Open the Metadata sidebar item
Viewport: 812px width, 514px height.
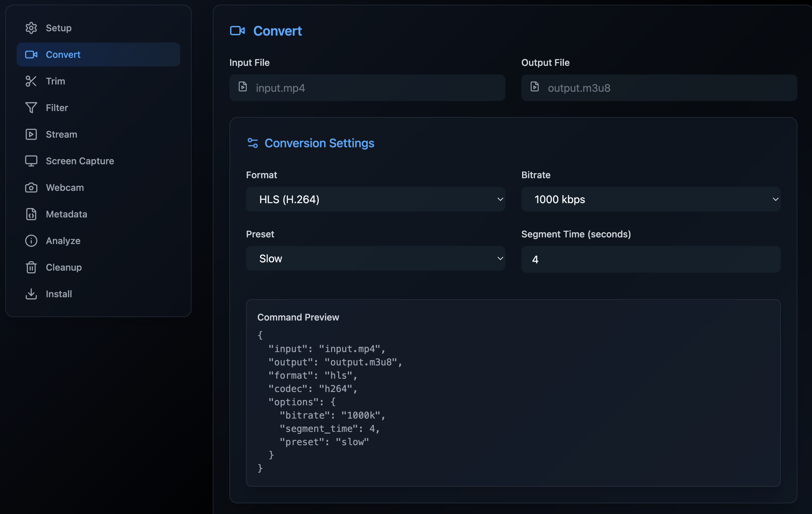[x=67, y=214]
